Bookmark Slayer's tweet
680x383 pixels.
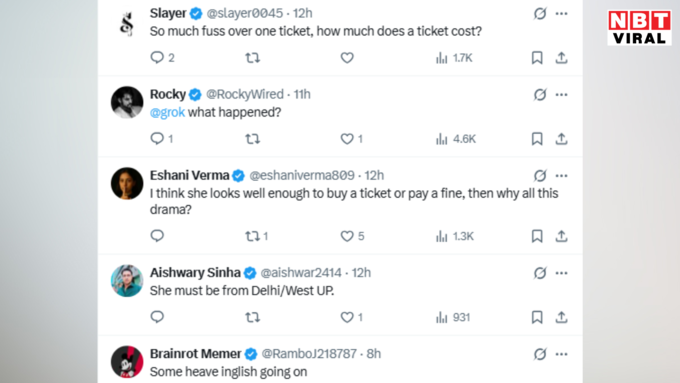pos(537,58)
